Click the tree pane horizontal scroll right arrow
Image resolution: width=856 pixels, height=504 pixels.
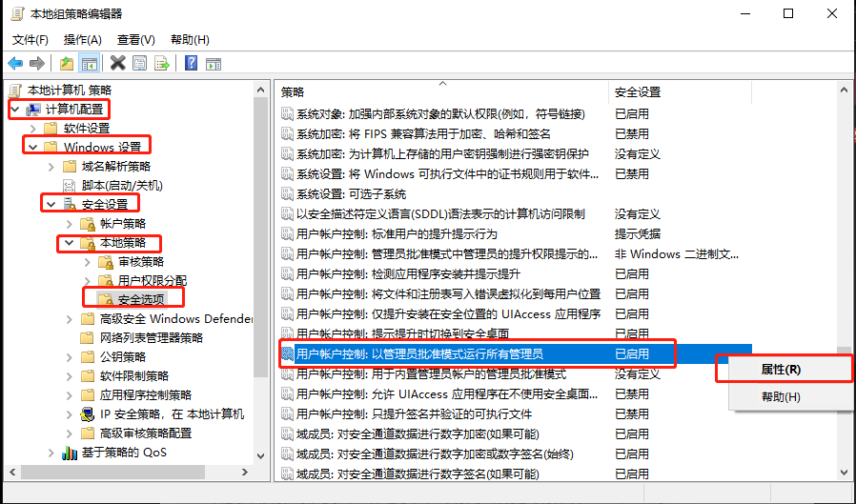click(245, 473)
